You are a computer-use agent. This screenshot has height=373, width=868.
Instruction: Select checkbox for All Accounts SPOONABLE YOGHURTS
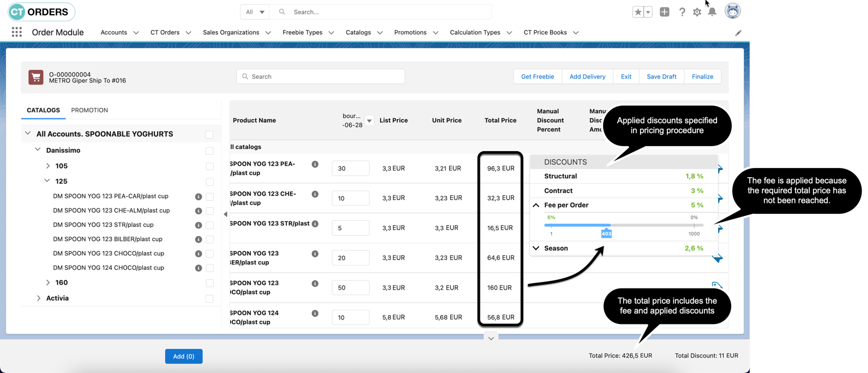209,134
